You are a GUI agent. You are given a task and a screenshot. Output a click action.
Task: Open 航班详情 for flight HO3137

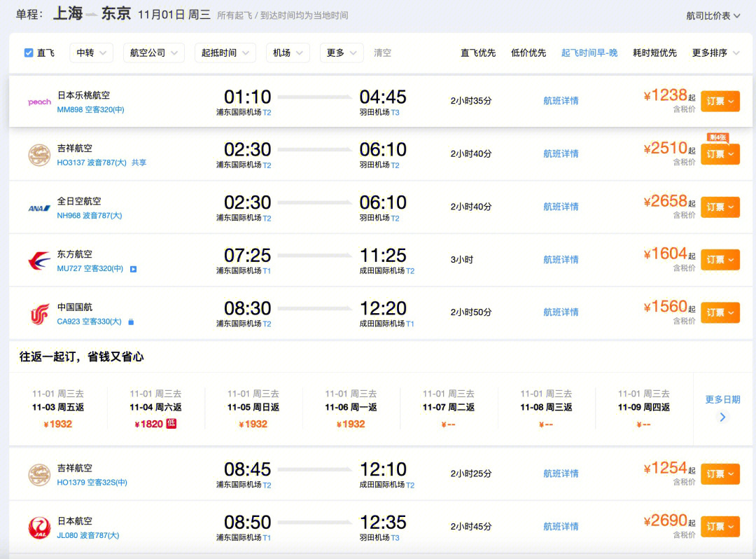point(561,154)
